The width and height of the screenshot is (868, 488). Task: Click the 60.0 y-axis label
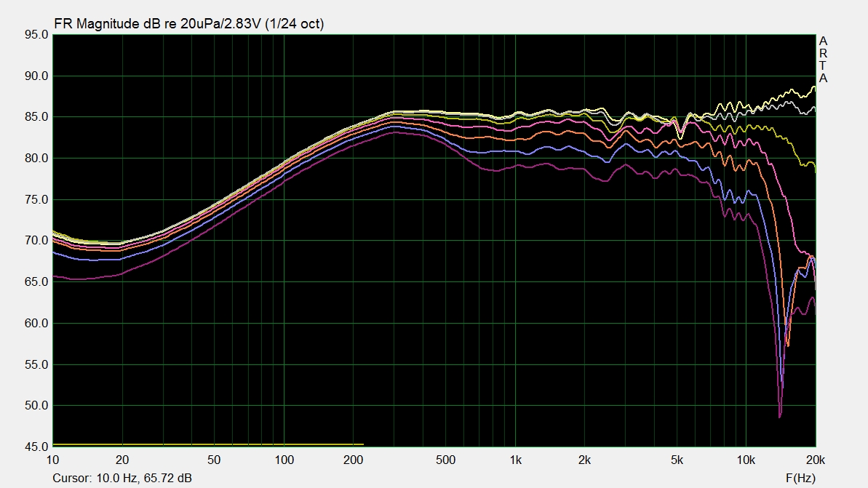click(x=35, y=323)
